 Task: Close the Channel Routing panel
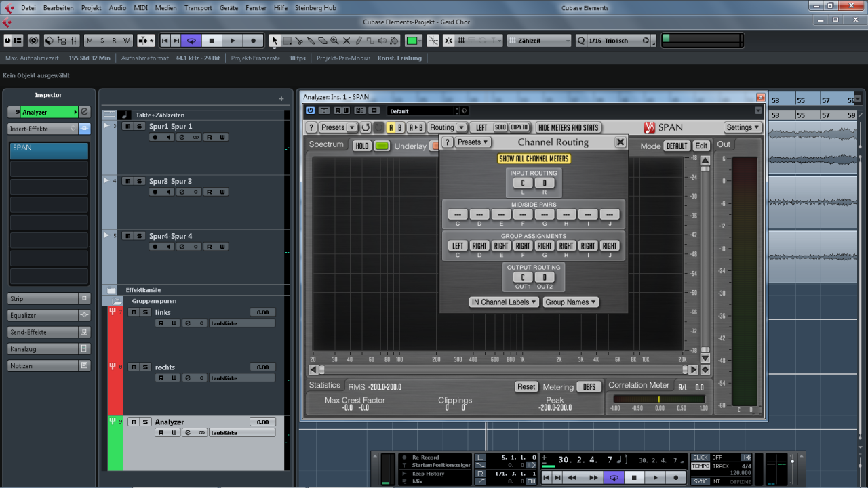click(620, 142)
